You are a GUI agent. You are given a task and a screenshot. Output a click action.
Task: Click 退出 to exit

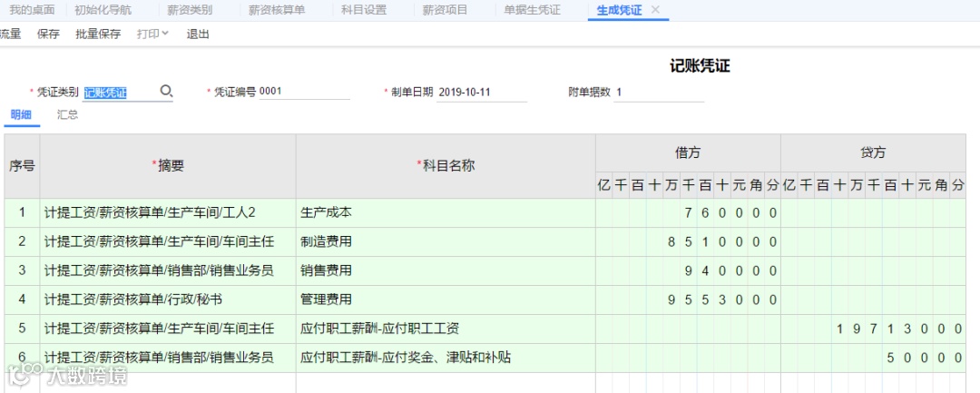(x=198, y=34)
